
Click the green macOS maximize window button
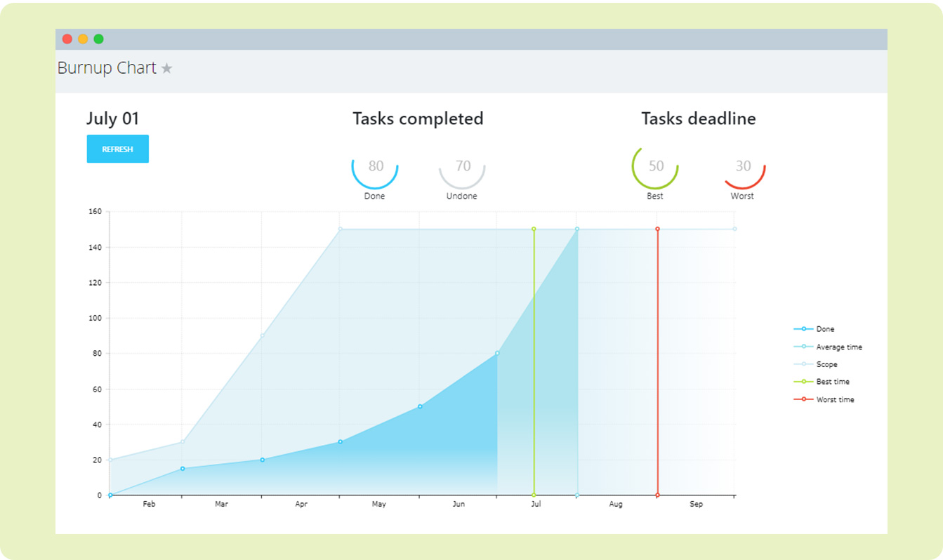99,39
